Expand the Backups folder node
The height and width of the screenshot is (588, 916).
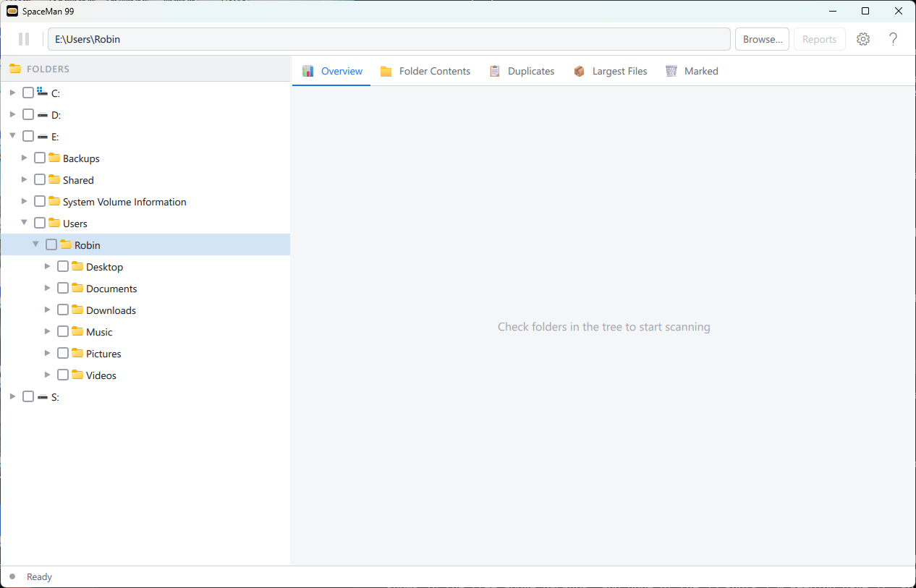(24, 158)
